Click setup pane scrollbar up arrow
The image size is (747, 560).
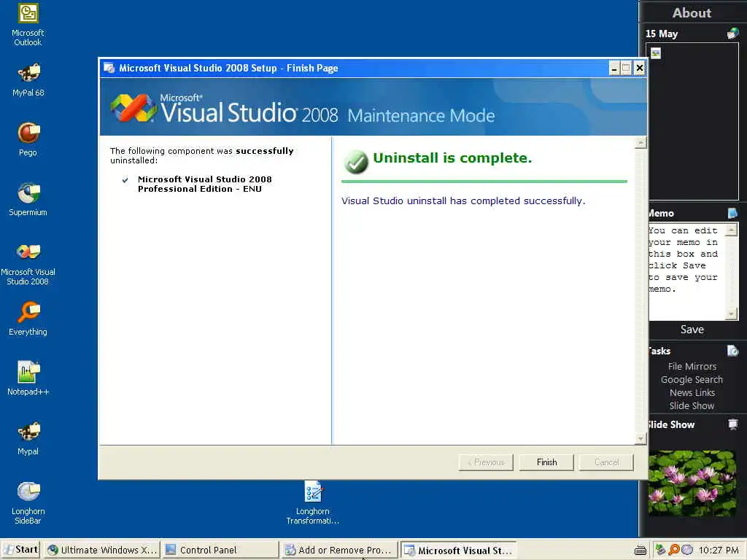click(640, 142)
